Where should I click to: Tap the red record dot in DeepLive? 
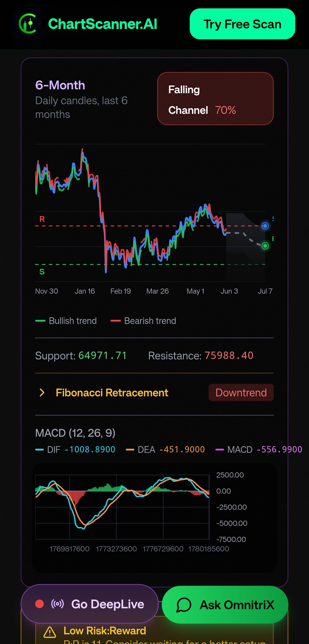tap(39, 604)
